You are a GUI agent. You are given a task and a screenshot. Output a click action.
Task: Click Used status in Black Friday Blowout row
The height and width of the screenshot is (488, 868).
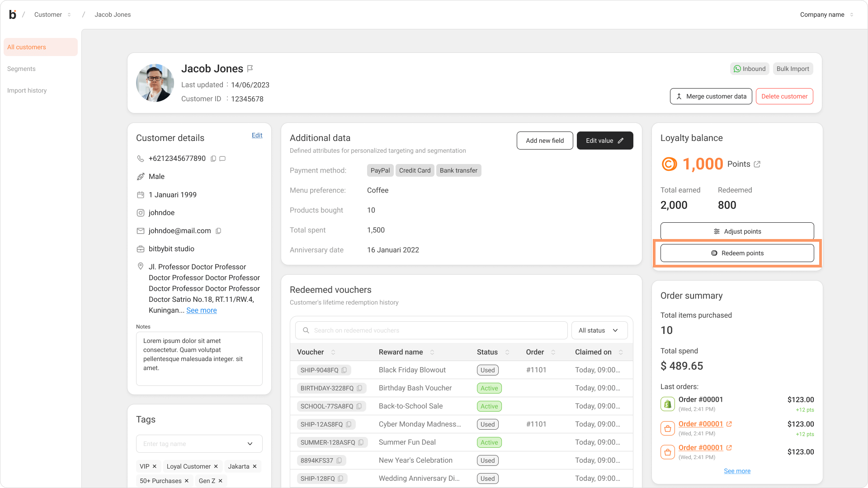click(x=488, y=370)
